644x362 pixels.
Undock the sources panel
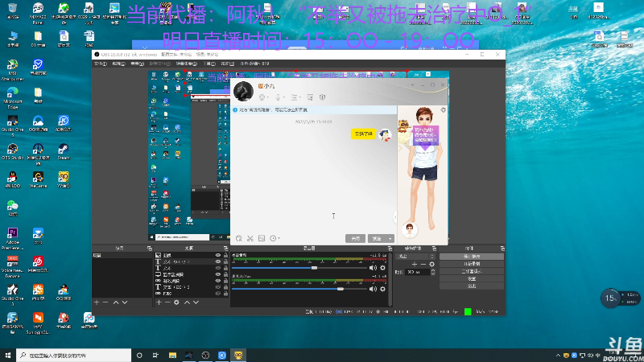tap(225, 249)
